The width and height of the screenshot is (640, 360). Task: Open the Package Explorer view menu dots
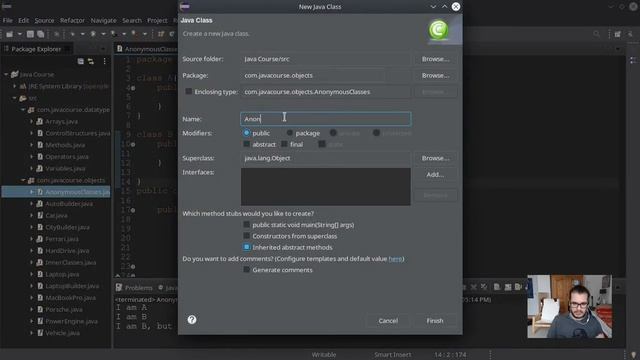[x=104, y=61]
